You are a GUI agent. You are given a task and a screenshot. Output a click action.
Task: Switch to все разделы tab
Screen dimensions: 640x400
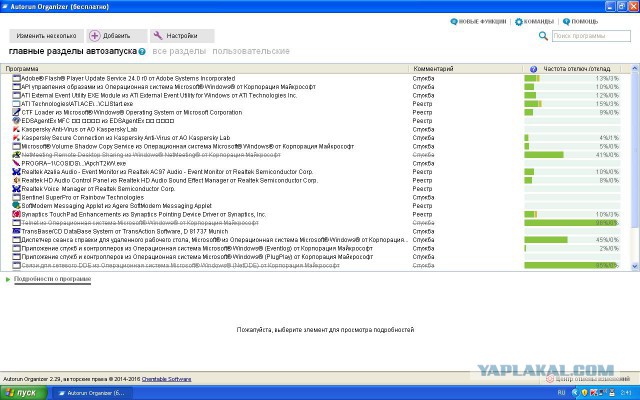179,51
